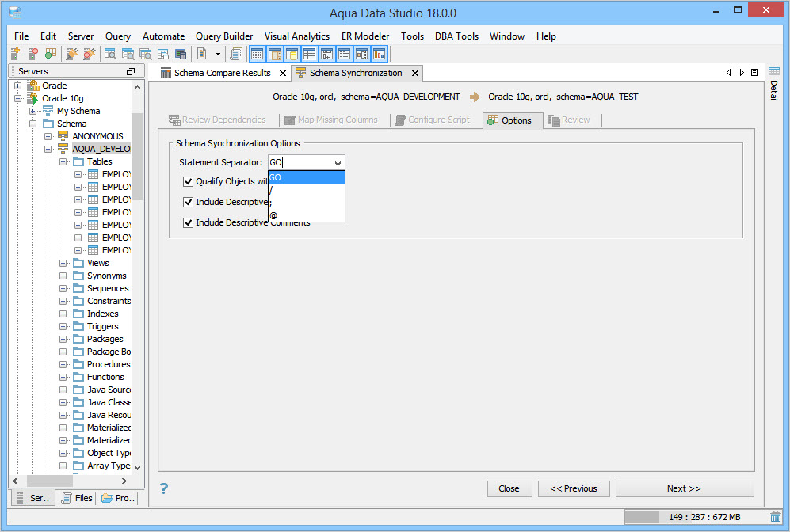
Task: Click the last blue toolbar icon with bar chart
Action: click(x=380, y=54)
